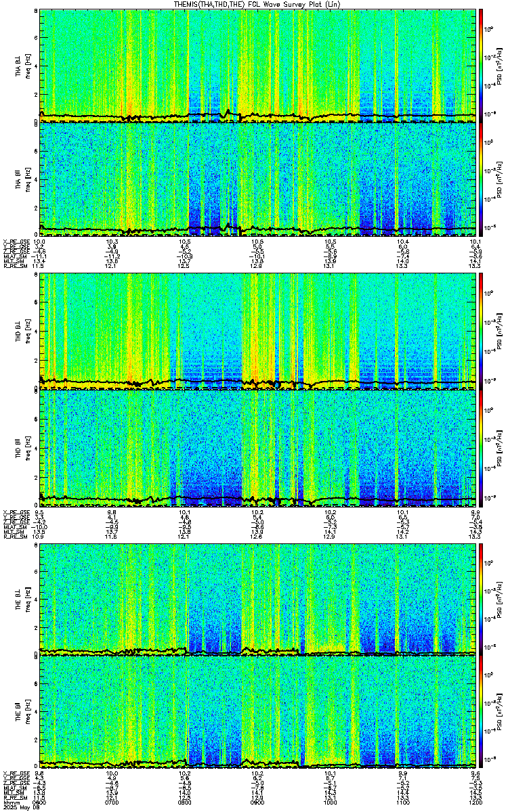The height and width of the screenshot is (812, 508).
Task: Click the THD B-perpendicular spectrogram panel
Action: pos(257,331)
